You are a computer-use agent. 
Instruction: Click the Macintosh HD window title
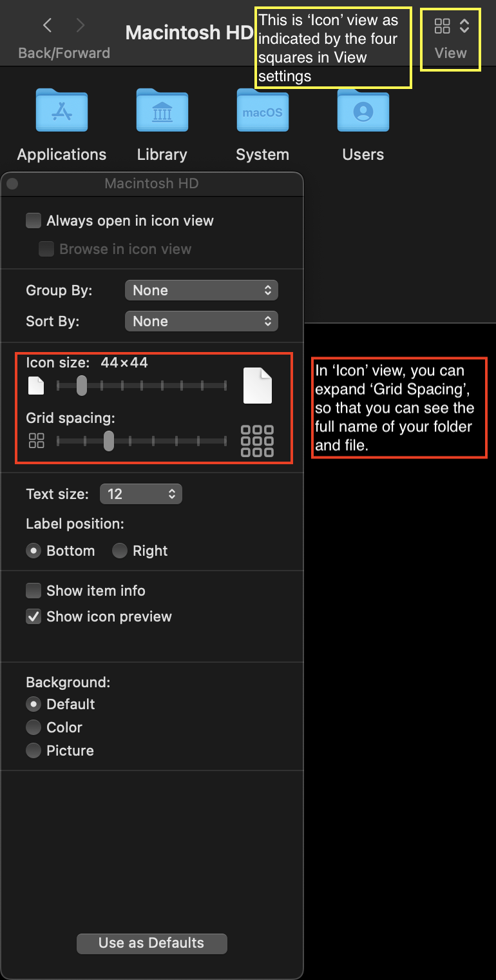[x=189, y=32]
